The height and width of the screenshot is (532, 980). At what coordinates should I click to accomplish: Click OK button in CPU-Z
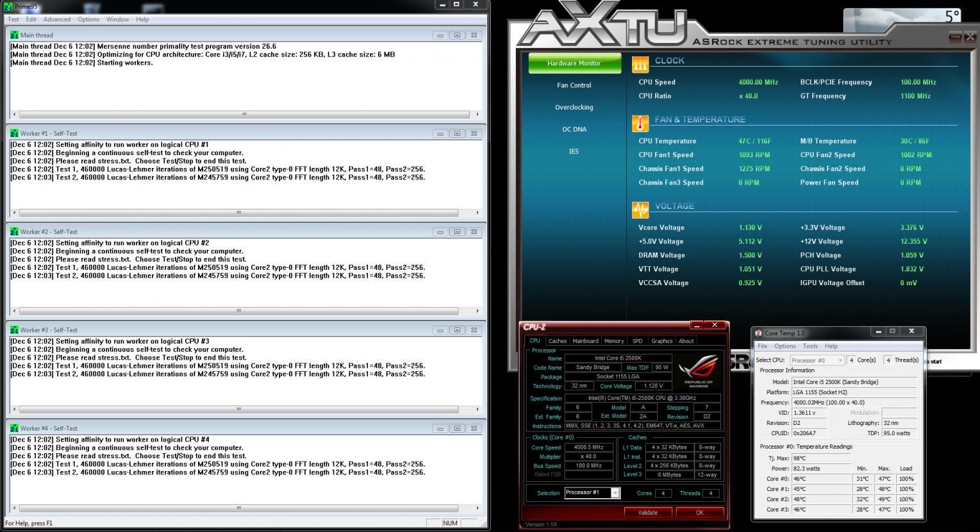(700, 513)
